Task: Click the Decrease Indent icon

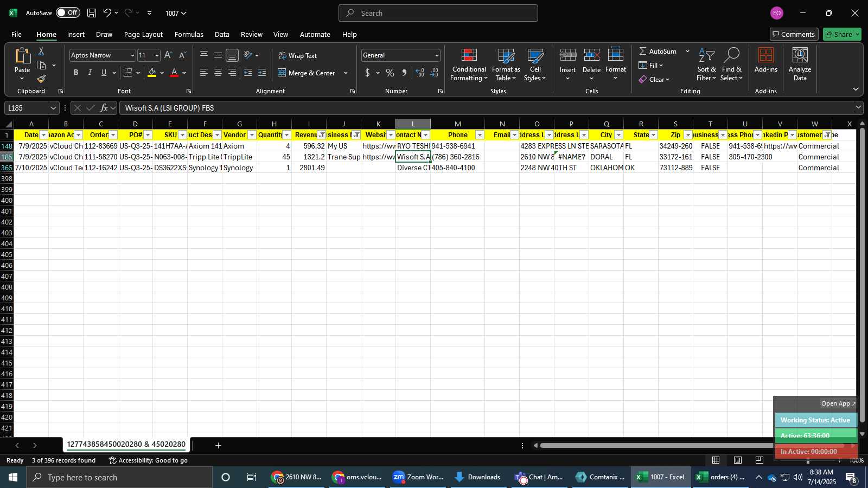Action: pos(248,73)
